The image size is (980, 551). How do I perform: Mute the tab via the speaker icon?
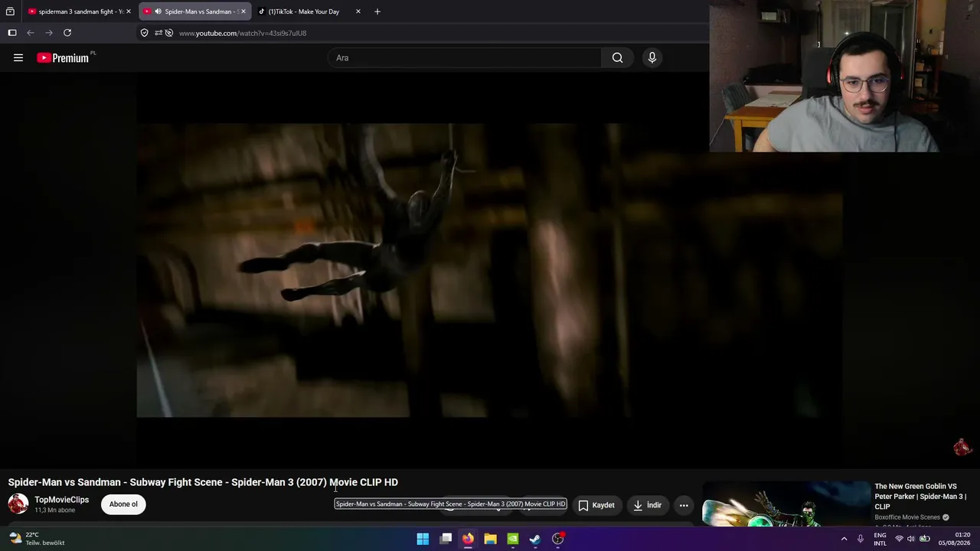tap(158, 11)
